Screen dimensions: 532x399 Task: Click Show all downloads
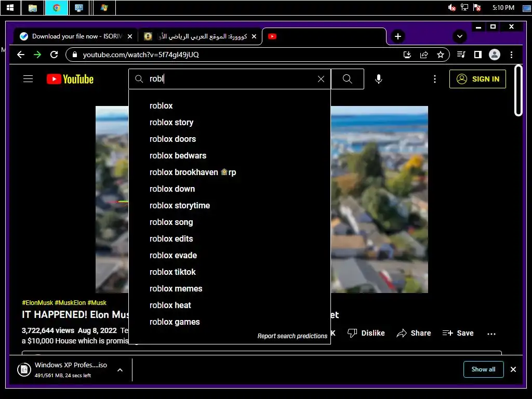pos(483,369)
